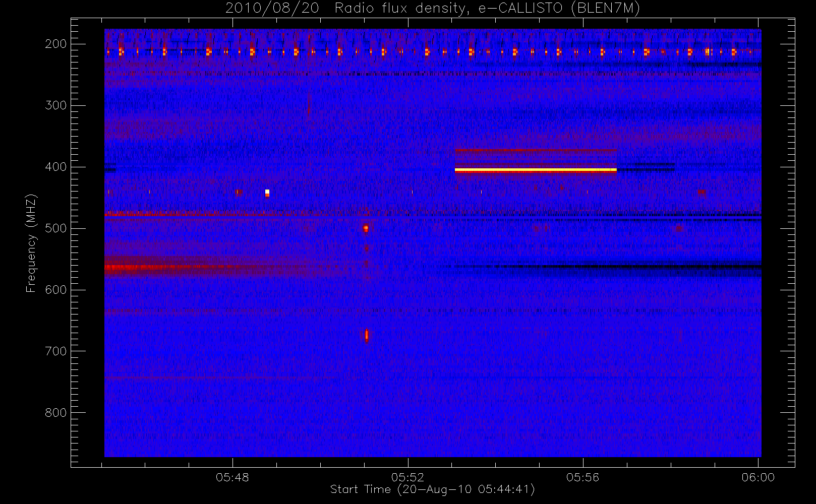
Task: Click the 05:52 time tick label
Action: point(408,477)
